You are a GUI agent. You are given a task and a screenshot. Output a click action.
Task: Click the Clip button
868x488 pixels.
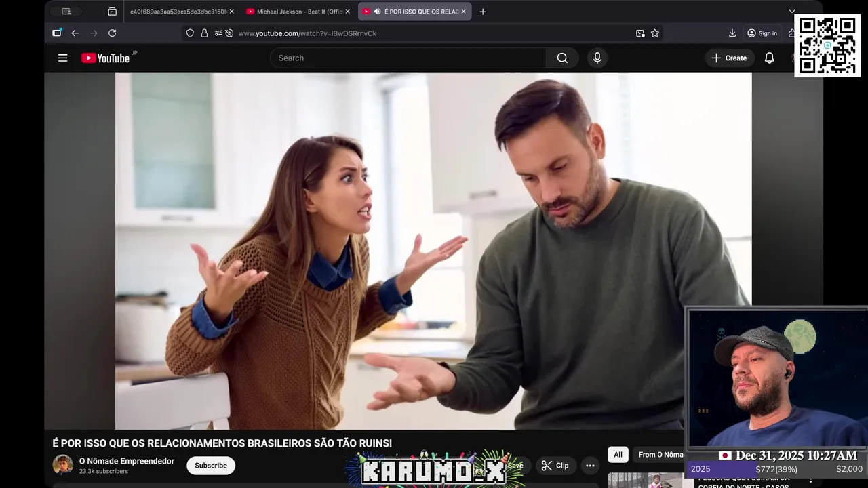[x=555, y=466]
